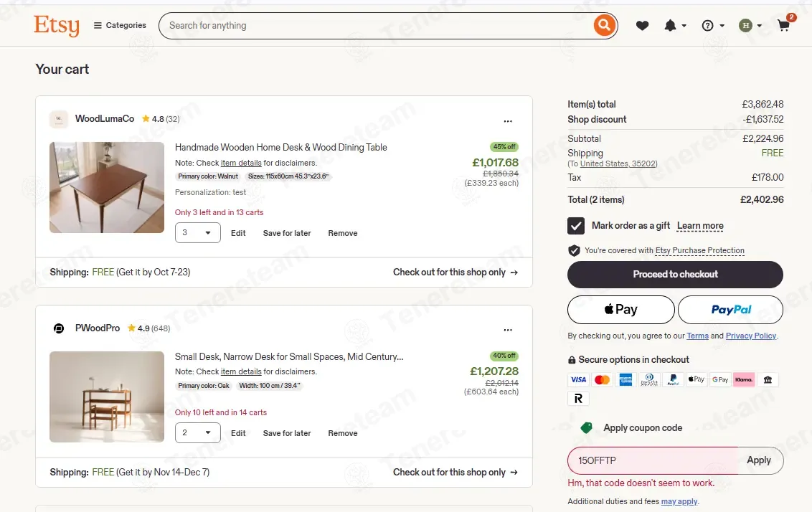Viewport: 812px width, 512px height.
Task: Open Favorites heart icon
Action: (x=642, y=25)
